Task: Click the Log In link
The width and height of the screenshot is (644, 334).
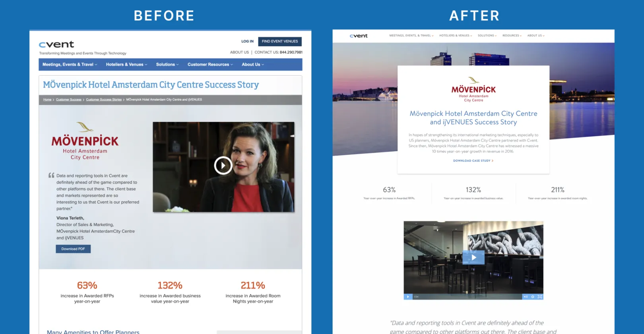Action: pyautogui.click(x=247, y=41)
